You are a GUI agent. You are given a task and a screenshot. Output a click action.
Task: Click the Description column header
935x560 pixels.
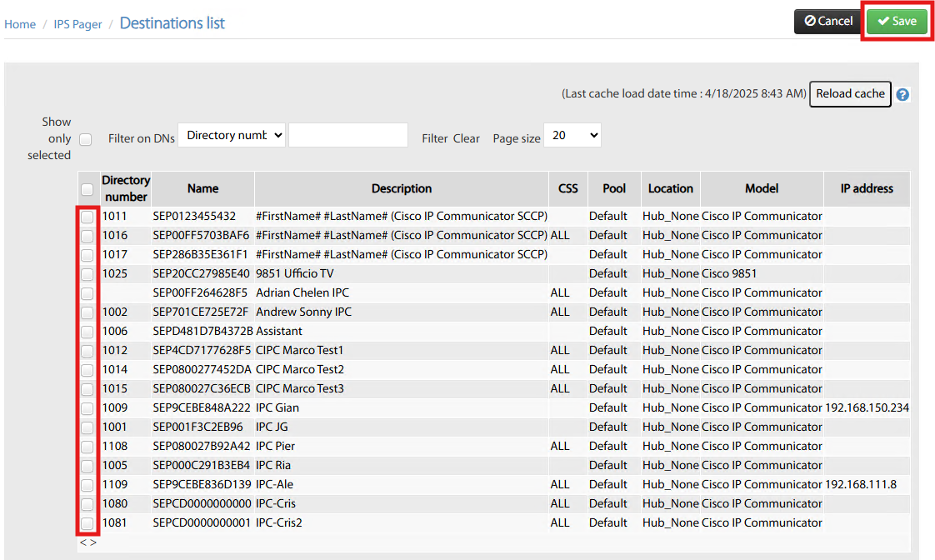tap(402, 188)
